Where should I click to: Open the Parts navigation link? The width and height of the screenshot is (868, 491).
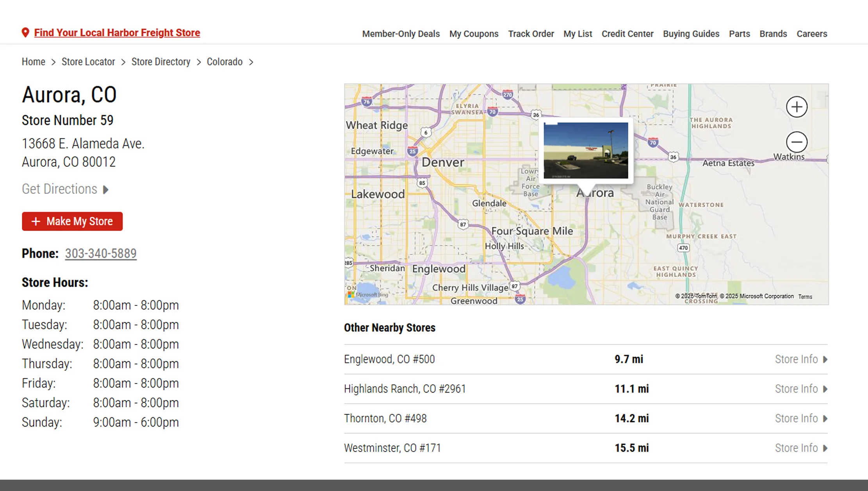pyautogui.click(x=739, y=34)
